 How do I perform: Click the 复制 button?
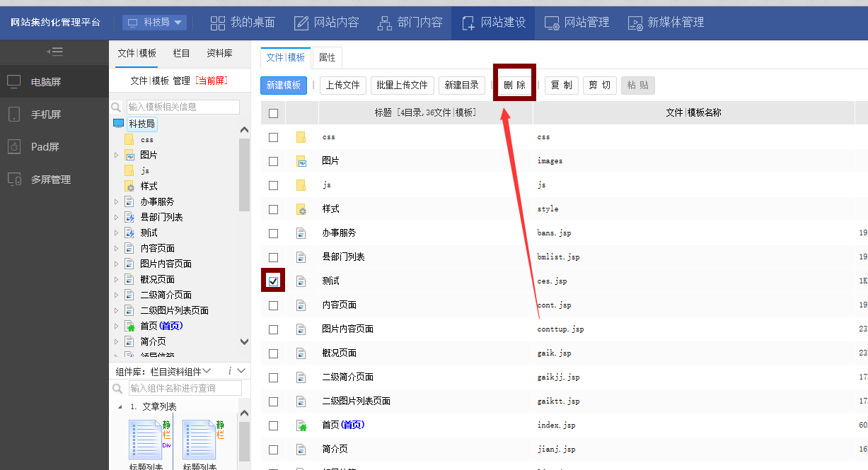pyautogui.click(x=562, y=86)
